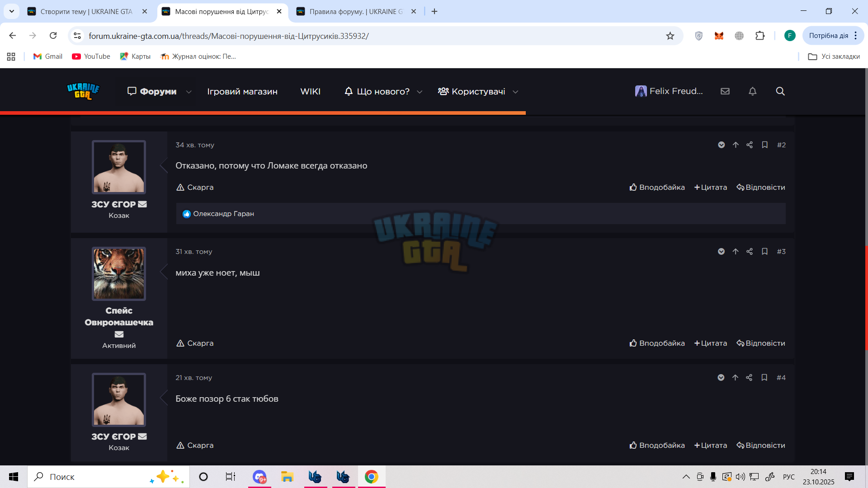Adjust volume from the speaker tray icon
868x488 pixels.
tap(740, 477)
